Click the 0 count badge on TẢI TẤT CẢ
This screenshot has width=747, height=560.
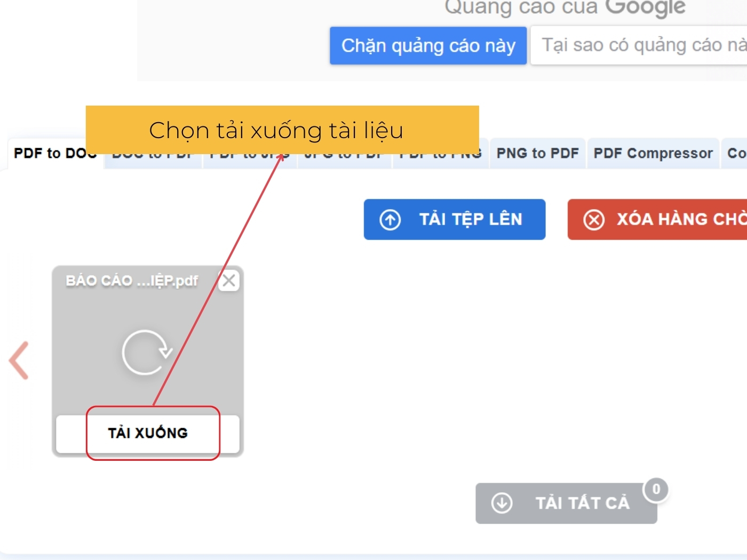coord(656,490)
